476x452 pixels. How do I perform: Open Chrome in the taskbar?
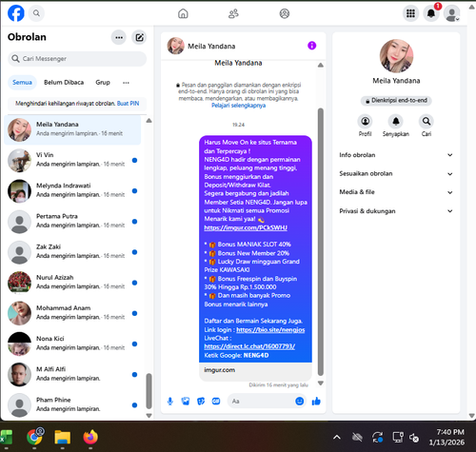(x=34, y=438)
